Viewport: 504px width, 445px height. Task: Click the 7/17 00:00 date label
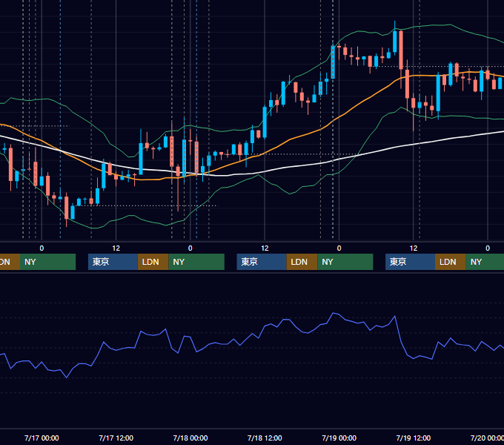tap(42, 438)
